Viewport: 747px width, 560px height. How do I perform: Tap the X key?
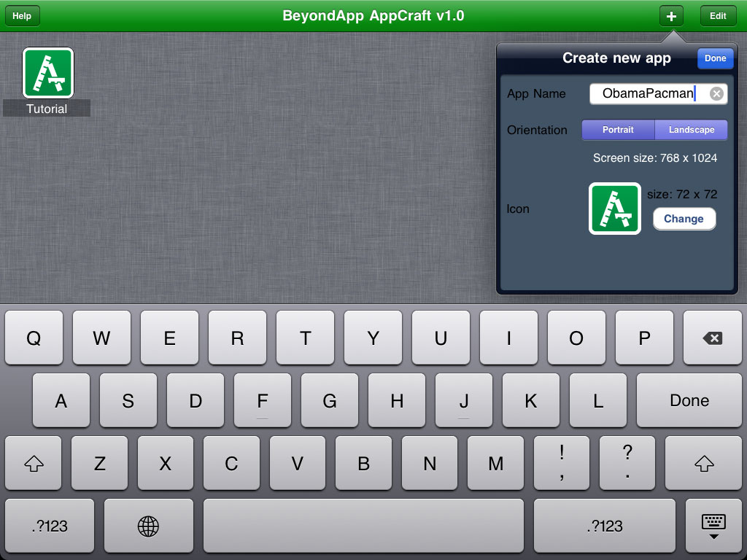(166, 463)
